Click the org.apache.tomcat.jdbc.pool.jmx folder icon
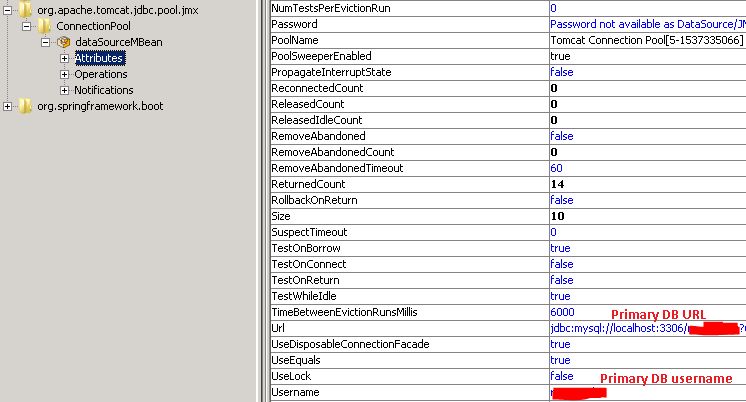746x402 pixels. [25, 10]
